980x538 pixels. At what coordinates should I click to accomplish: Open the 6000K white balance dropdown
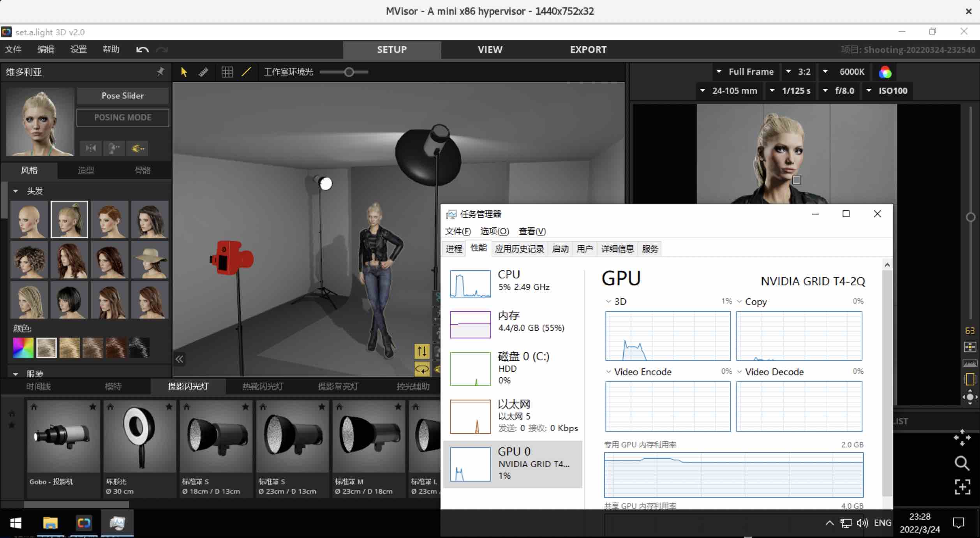pyautogui.click(x=844, y=72)
